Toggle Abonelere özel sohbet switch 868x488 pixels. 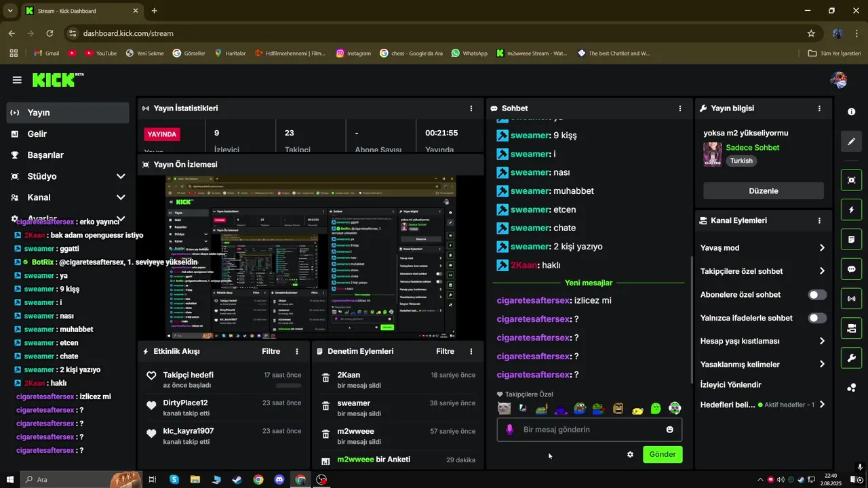point(817,295)
